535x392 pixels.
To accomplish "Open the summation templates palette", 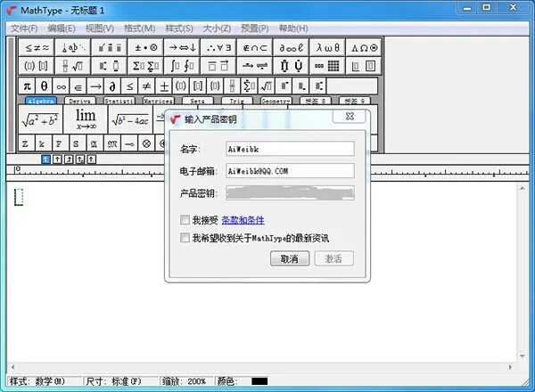I will [x=145, y=66].
